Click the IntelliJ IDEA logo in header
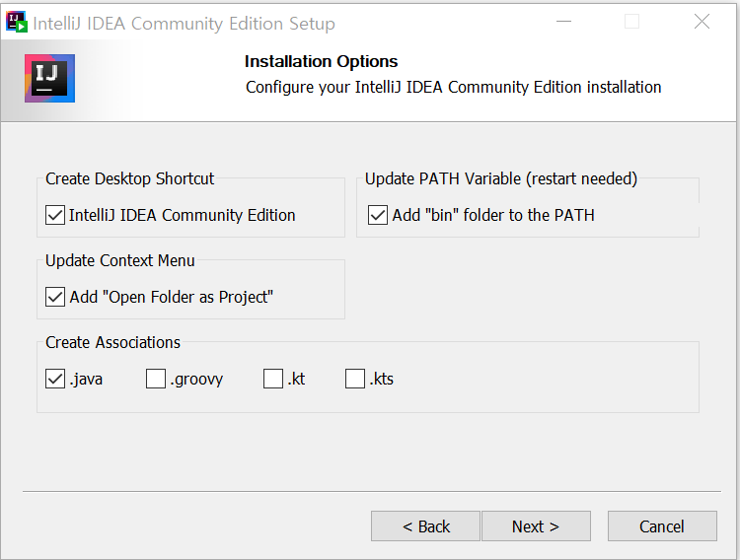Image resolution: width=740 pixels, height=560 pixels. pyautogui.click(x=49, y=78)
